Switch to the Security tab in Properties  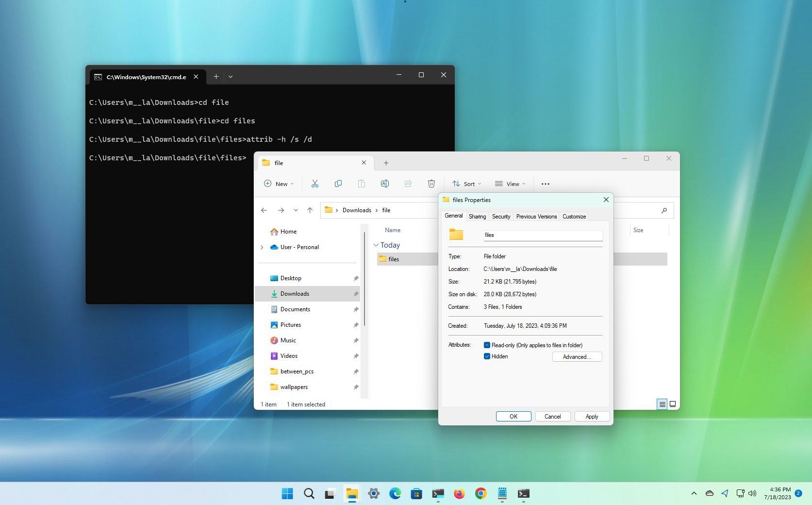click(500, 216)
